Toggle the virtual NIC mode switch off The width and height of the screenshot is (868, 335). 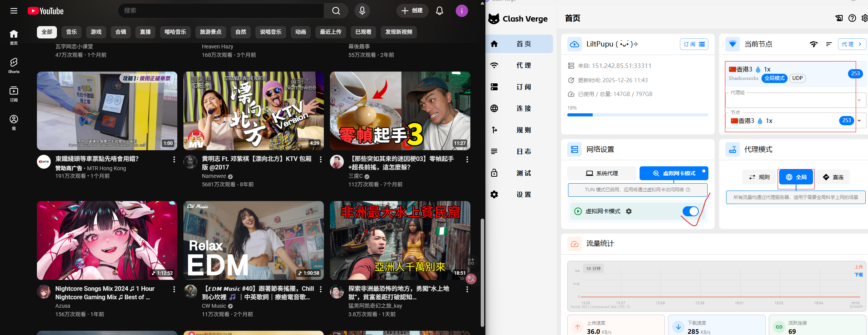click(690, 211)
